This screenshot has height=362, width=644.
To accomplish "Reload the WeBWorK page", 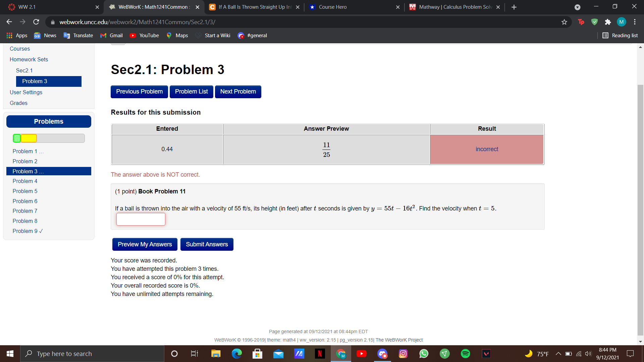I will click(36, 21).
